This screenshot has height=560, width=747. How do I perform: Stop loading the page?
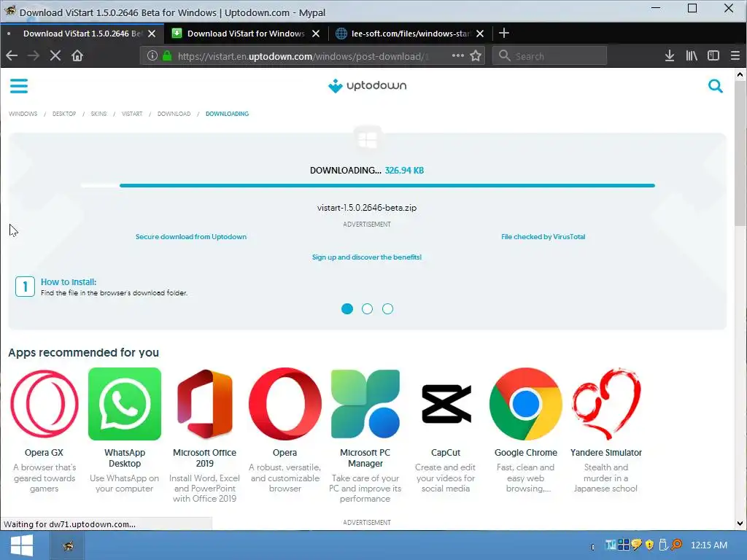[55, 55]
